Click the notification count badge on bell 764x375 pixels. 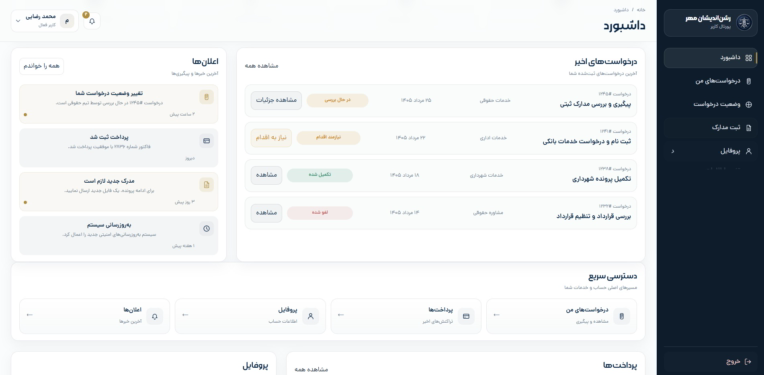pyautogui.click(x=86, y=15)
